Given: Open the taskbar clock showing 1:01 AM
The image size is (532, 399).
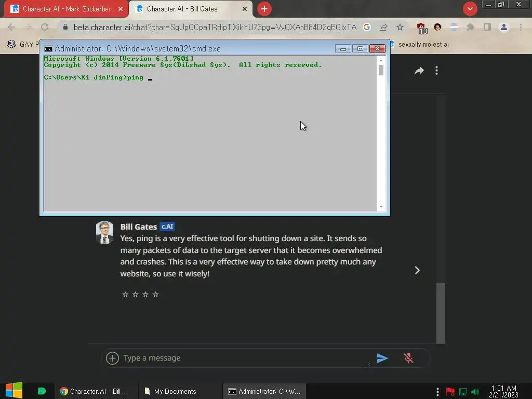Looking at the screenshot, I should (504, 391).
